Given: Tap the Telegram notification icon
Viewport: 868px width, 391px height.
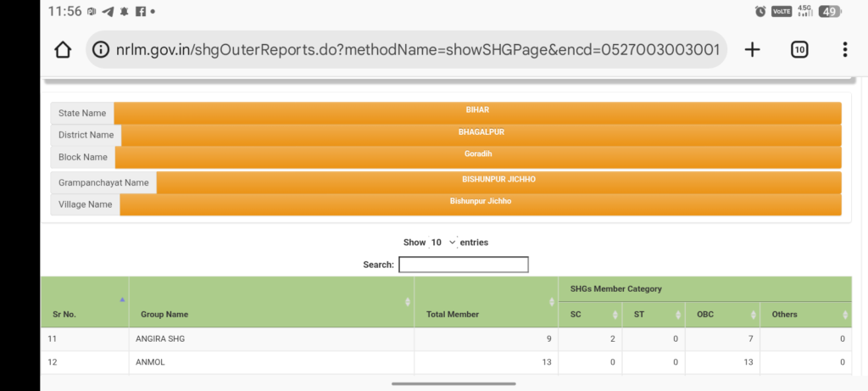Looking at the screenshot, I should 108,12.
